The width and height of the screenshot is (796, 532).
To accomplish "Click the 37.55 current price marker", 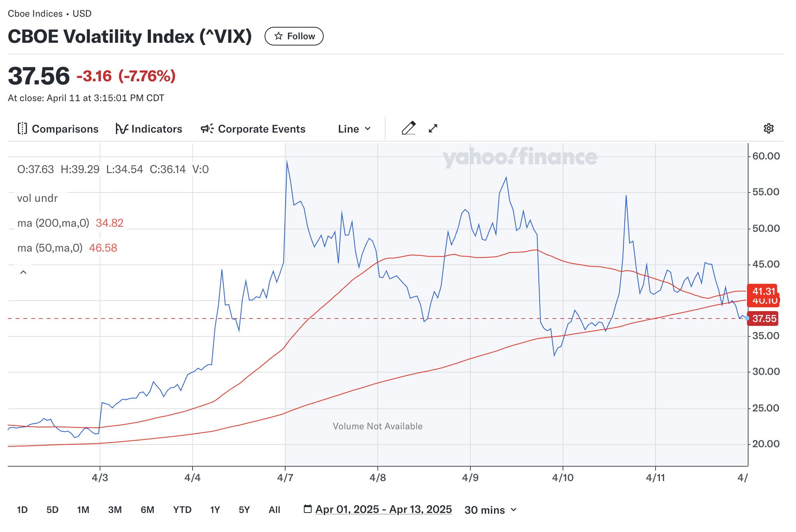I will coord(764,318).
